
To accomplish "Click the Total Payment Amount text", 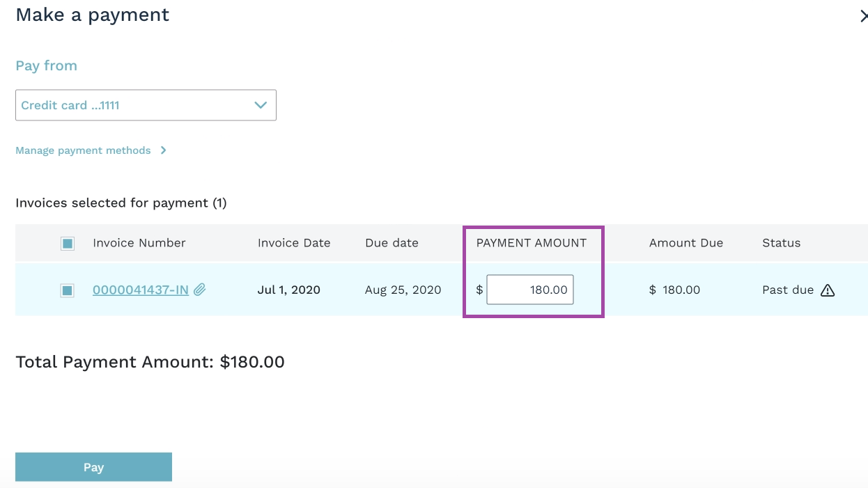I will point(150,362).
